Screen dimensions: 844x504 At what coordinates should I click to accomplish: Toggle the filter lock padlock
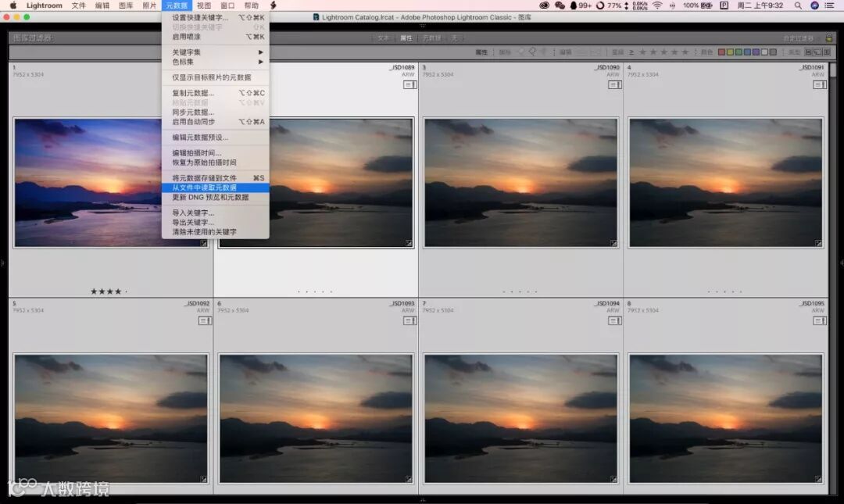click(x=829, y=38)
